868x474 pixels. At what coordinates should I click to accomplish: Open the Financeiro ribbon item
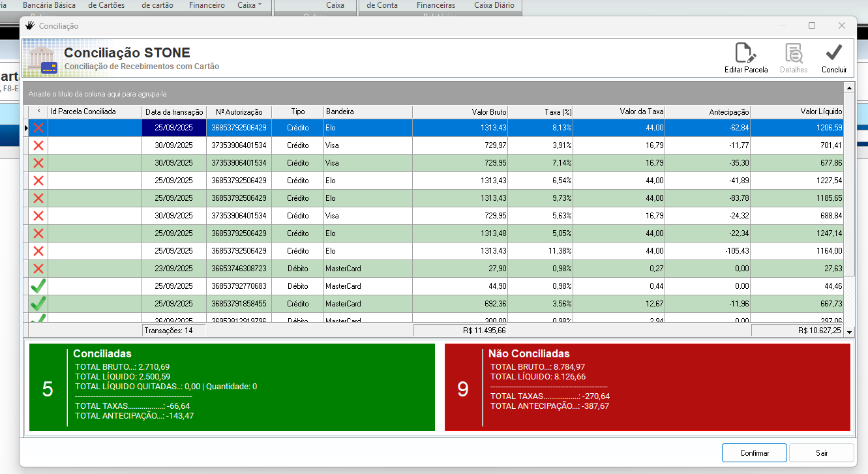coord(207,5)
